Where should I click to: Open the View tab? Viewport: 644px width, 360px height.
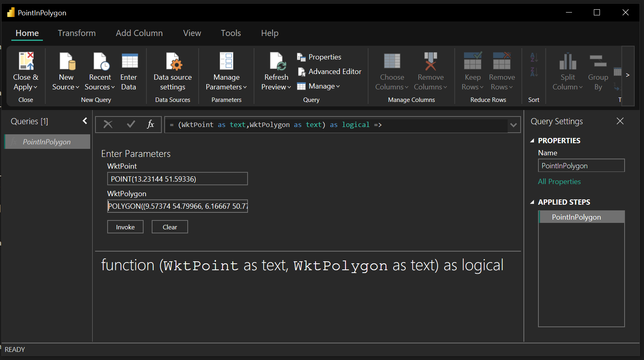192,33
